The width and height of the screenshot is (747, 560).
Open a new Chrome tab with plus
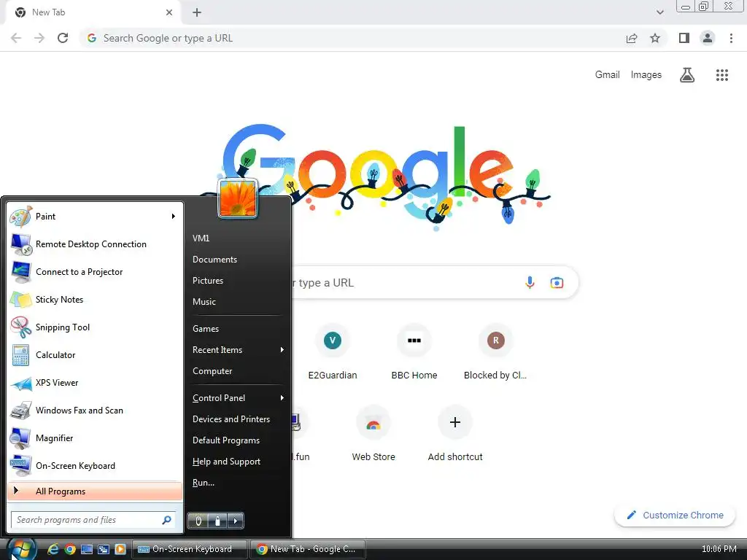click(197, 12)
